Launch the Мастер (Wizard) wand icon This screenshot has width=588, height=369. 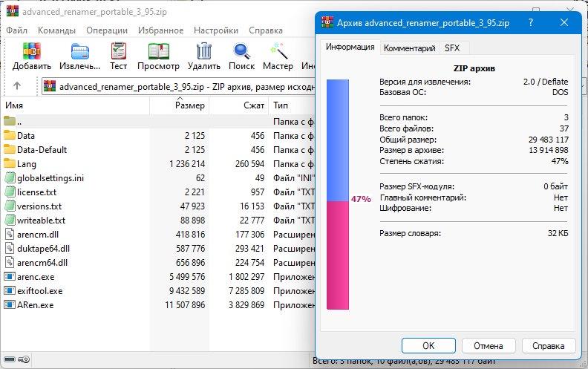click(x=278, y=51)
